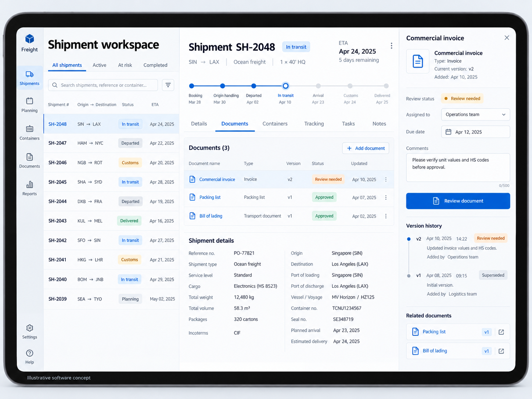Open Reports from the sidebar
The width and height of the screenshot is (532, 399).
pos(30,188)
